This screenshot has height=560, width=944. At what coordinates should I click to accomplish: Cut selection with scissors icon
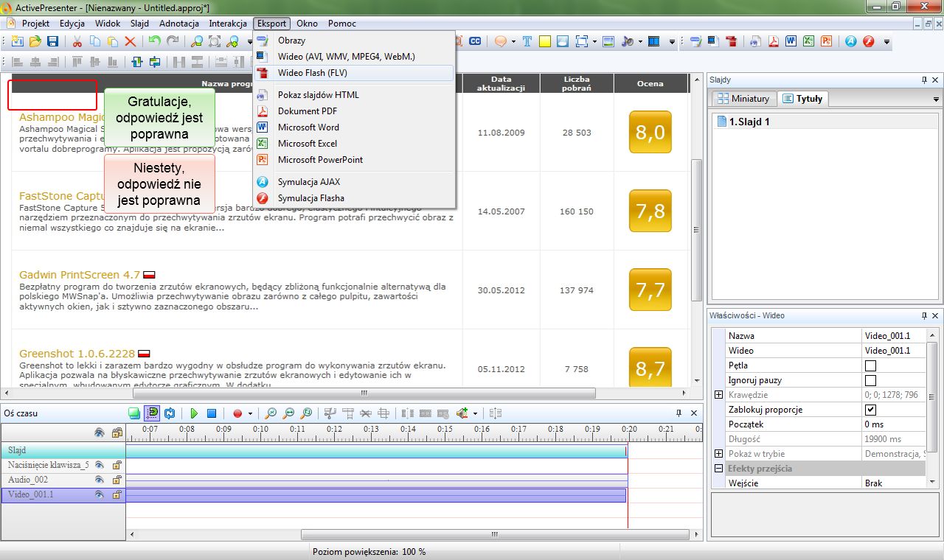77,42
